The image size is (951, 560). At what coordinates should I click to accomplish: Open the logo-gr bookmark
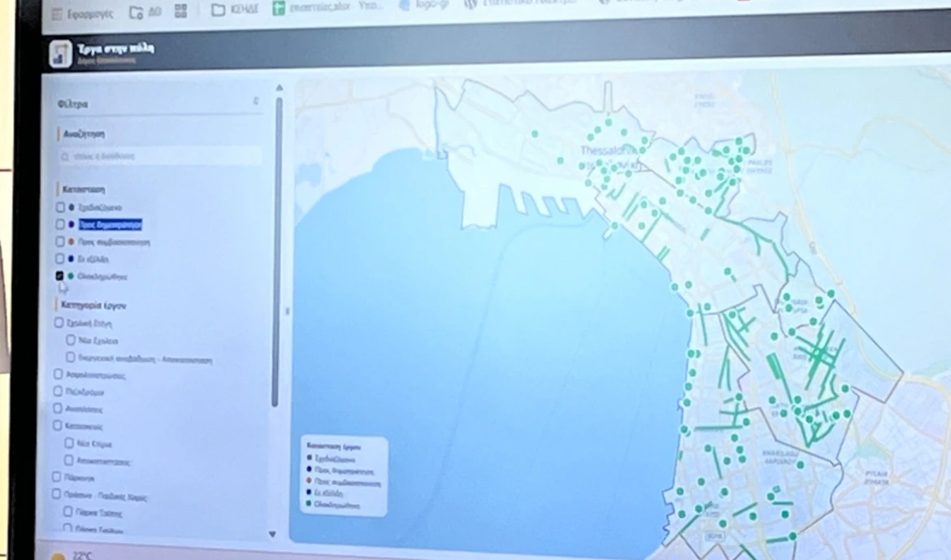tap(423, 5)
